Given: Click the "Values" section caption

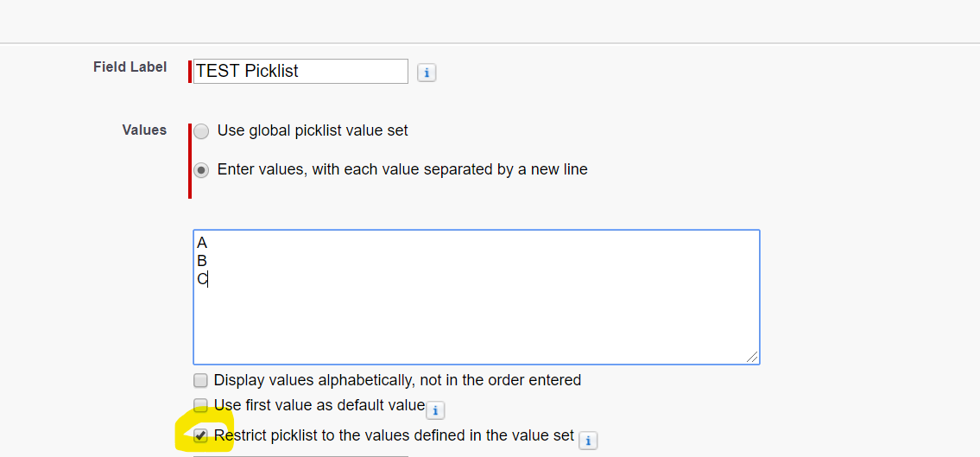Looking at the screenshot, I should pyautogui.click(x=144, y=130).
